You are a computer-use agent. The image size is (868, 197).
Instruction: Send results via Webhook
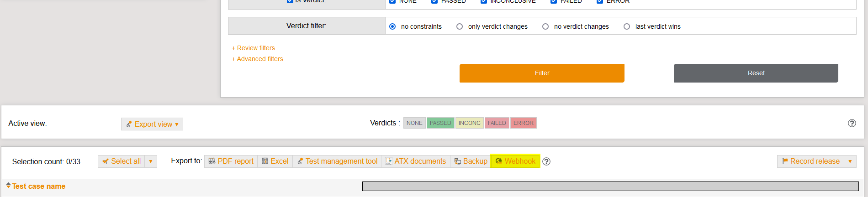tap(515, 161)
